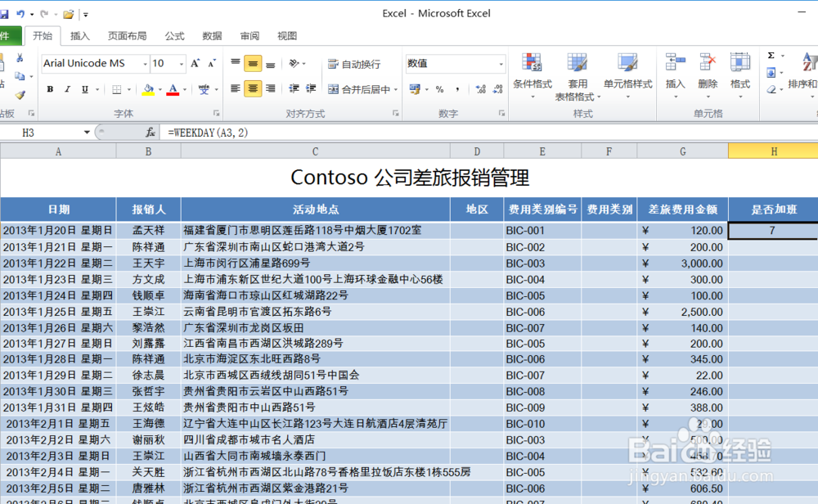Click the Decrease Indent icon
This screenshot has width=818, height=504.
(x=294, y=88)
